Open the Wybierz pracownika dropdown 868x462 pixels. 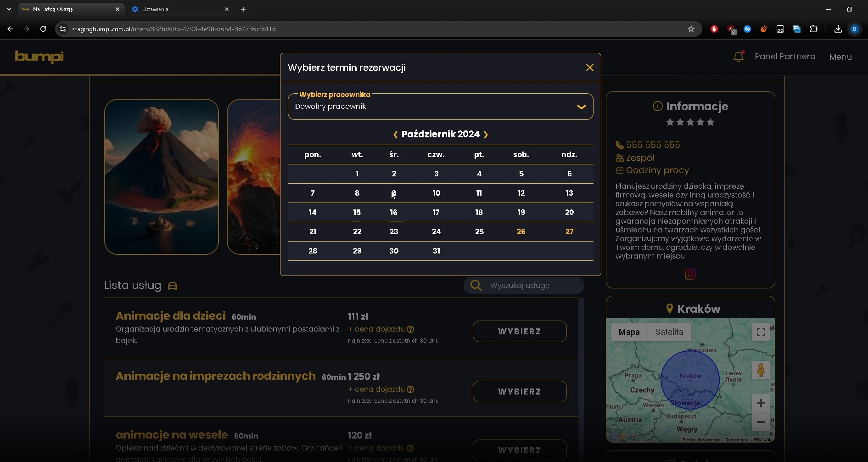click(x=440, y=107)
